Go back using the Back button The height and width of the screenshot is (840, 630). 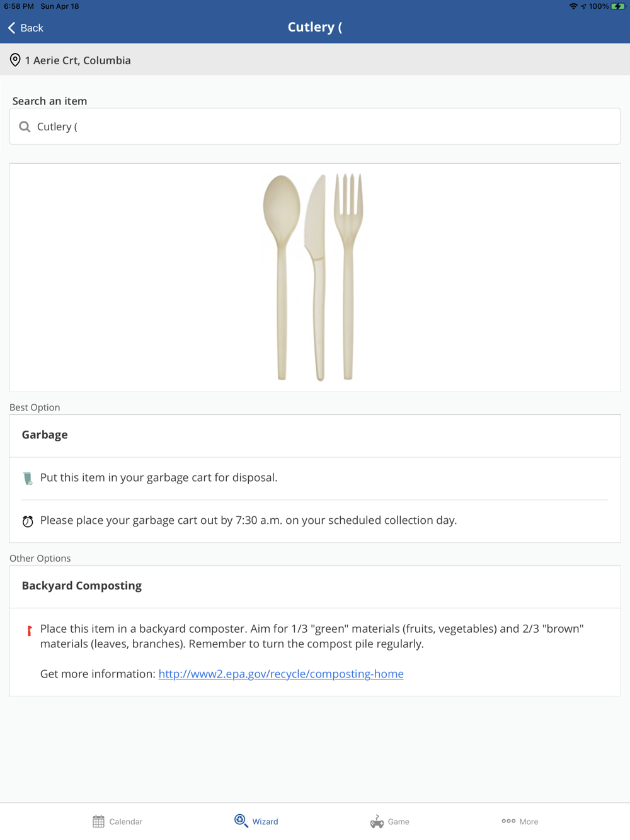click(x=31, y=28)
